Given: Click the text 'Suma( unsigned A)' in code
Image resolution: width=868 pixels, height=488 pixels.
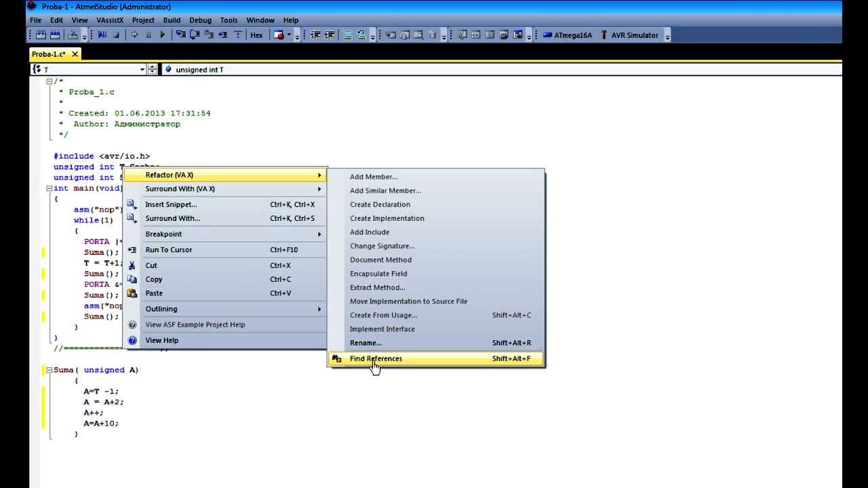Looking at the screenshot, I should (96, 370).
